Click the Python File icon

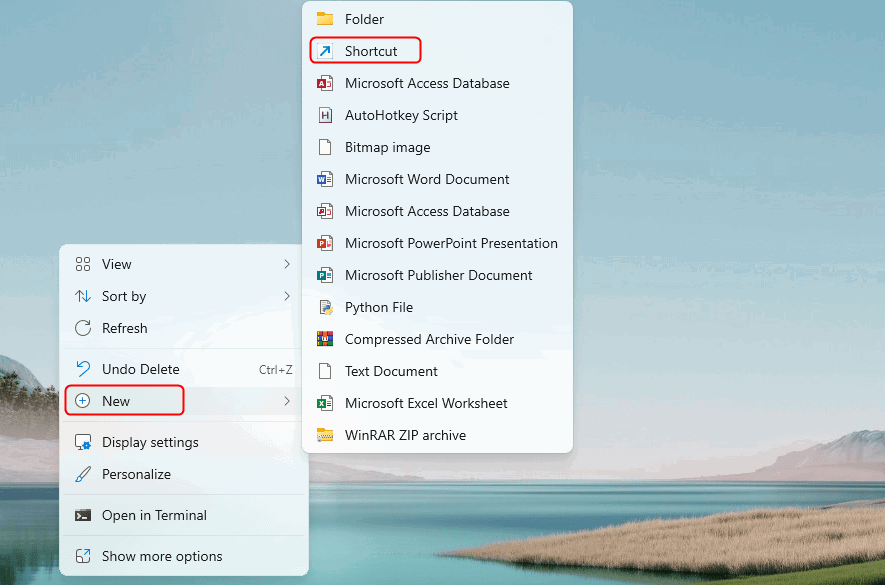tap(324, 307)
